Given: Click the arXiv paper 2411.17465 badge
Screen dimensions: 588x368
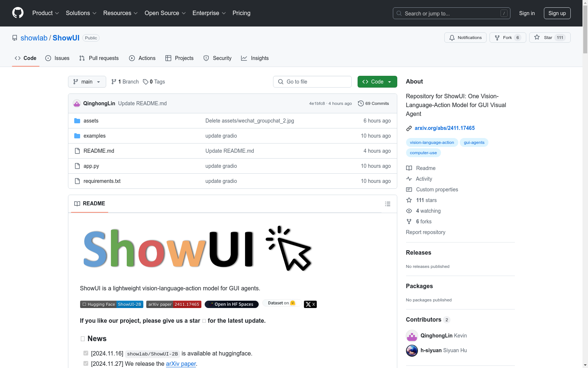Looking at the screenshot, I should (x=174, y=304).
